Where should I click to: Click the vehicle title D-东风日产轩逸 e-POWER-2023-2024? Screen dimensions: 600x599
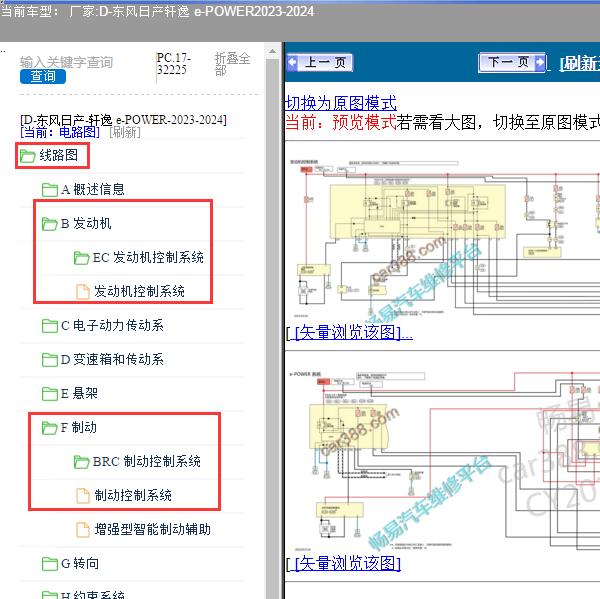[123, 120]
